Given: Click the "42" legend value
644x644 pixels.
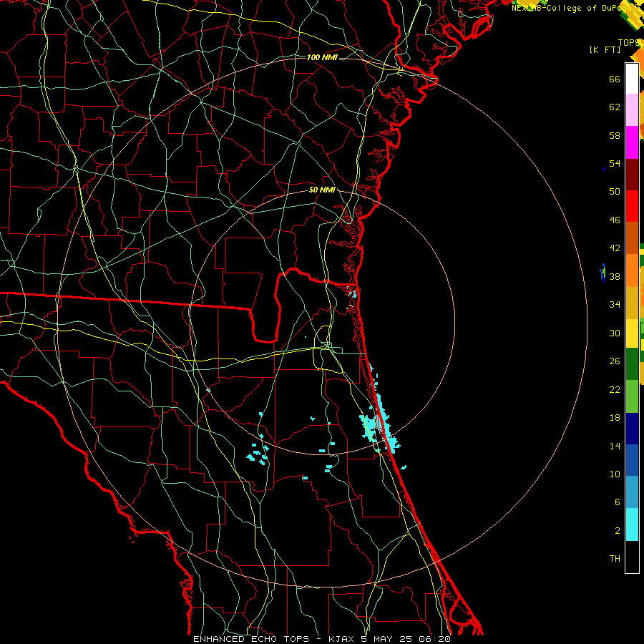Looking at the screenshot, I should pyautogui.click(x=615, y=248).
